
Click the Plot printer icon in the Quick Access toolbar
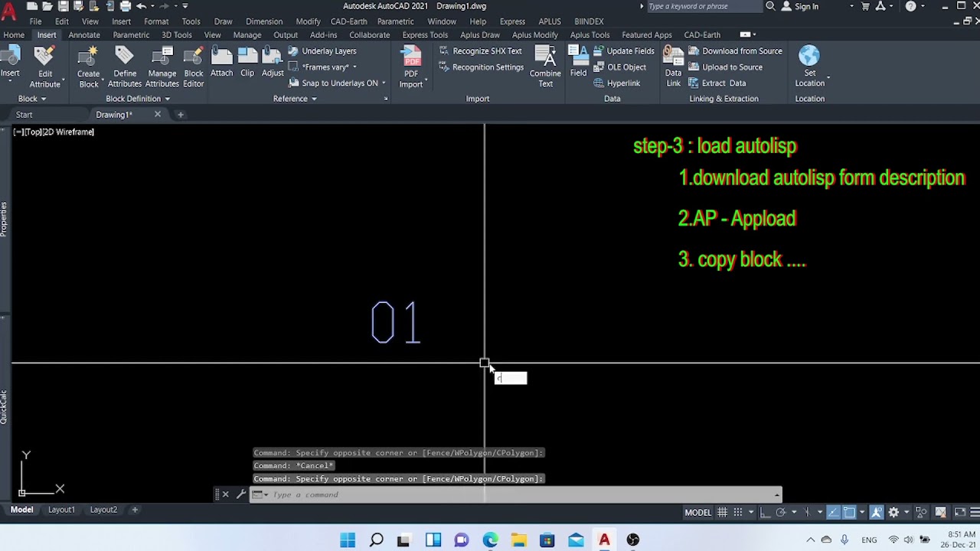(x=126, y=6)
